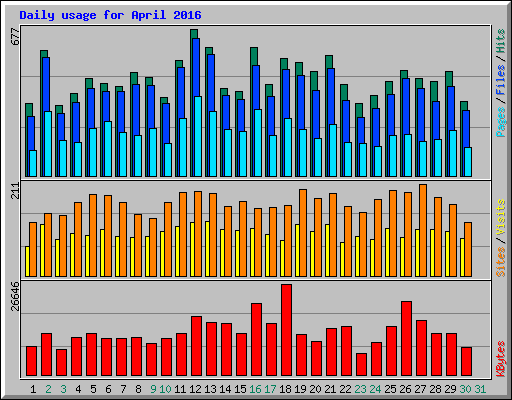Screen dimensions: 512x400
Task: Click day 19 on the x-axis
Action: tap(300, 389)
